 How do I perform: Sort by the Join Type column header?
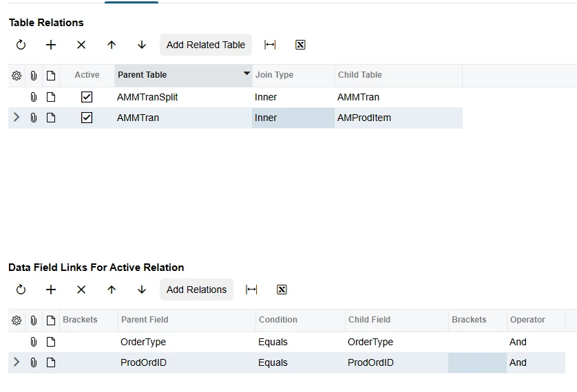pyautogui.click(x=293, y=75)
